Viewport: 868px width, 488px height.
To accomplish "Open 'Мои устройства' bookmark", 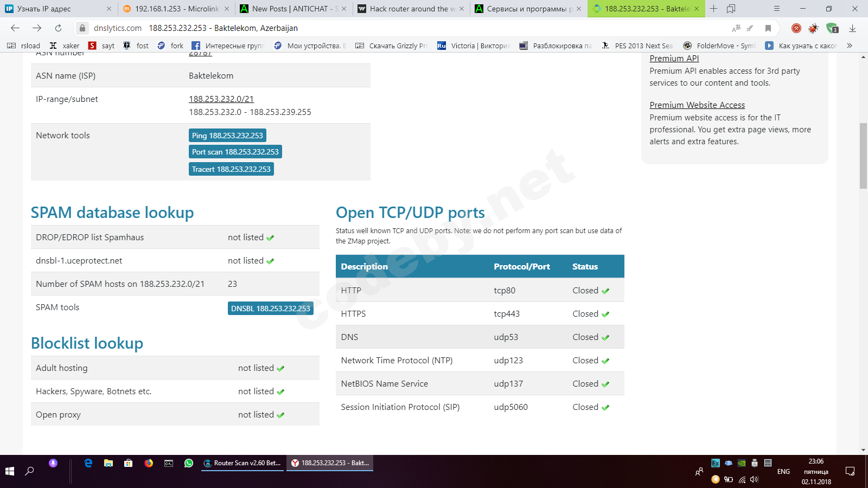I will pos(310,46).
